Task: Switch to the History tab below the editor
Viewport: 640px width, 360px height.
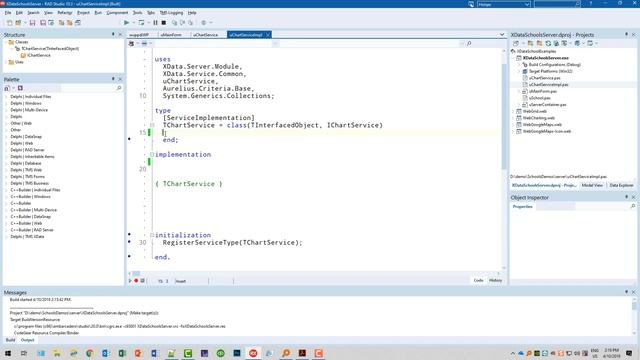Action: click(495, 280)
